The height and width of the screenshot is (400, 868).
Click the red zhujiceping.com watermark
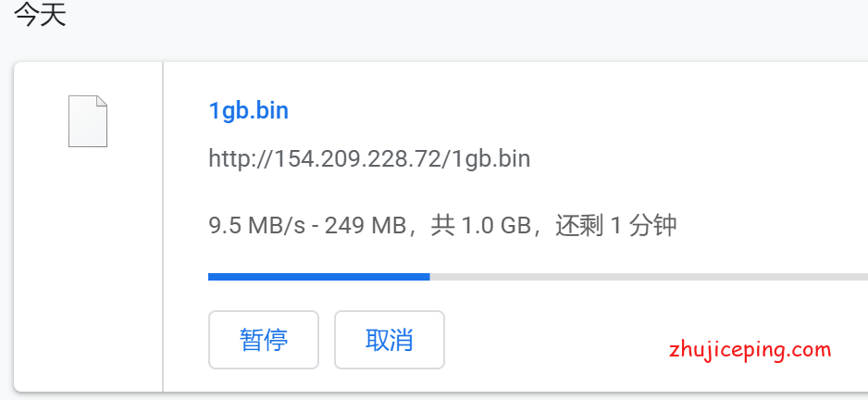[x=750, y=350]
